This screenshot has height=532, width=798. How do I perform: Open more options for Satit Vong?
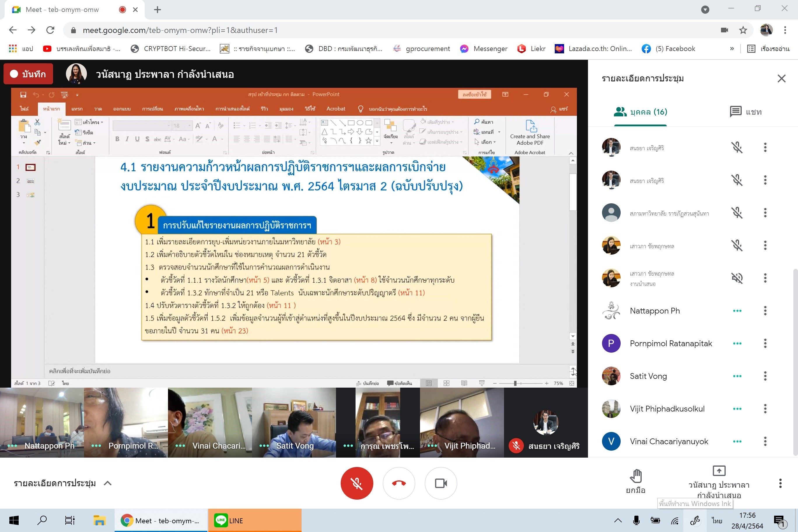coord(765,376)
